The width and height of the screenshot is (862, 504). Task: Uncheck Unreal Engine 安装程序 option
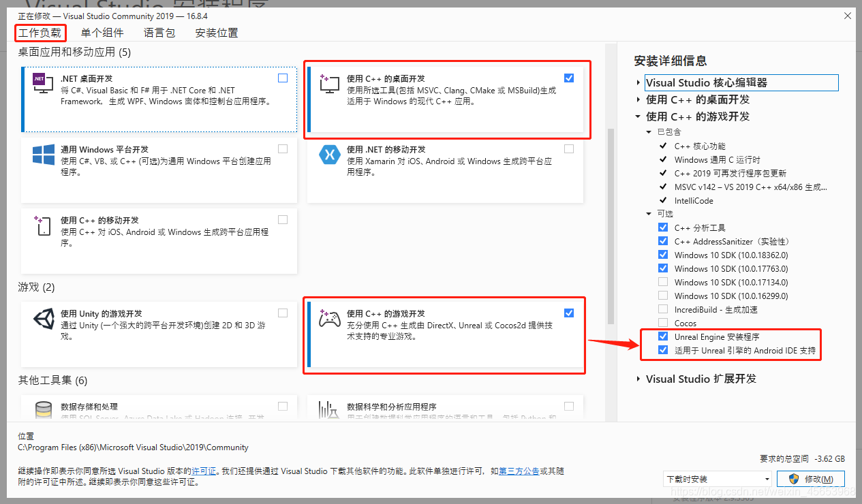coord(663,336)
